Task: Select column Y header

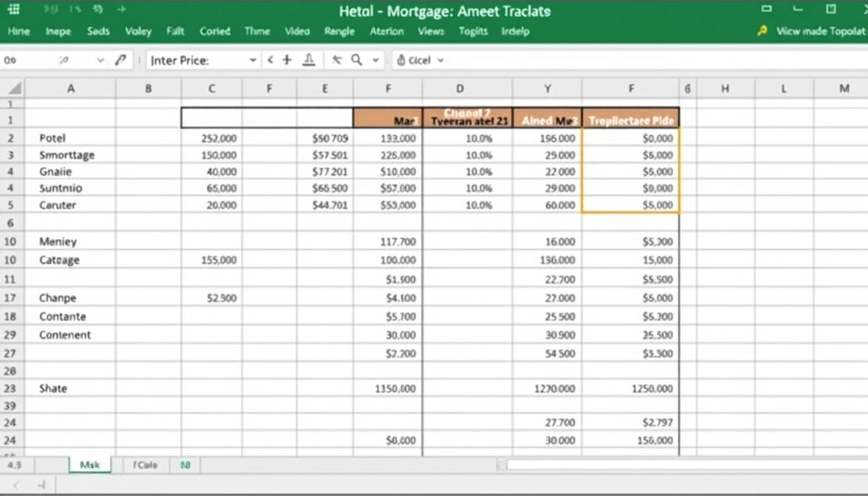Action: pyautogui.click(x=548, y=88)
